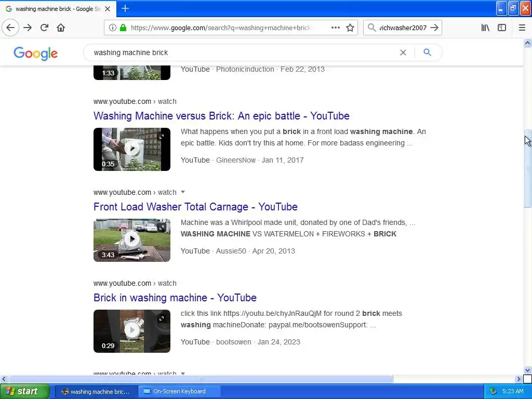Open the Firefox hamburger menu
Image resolution: width=532 pixels, height=399 pixels.
[x=522, y=28]
